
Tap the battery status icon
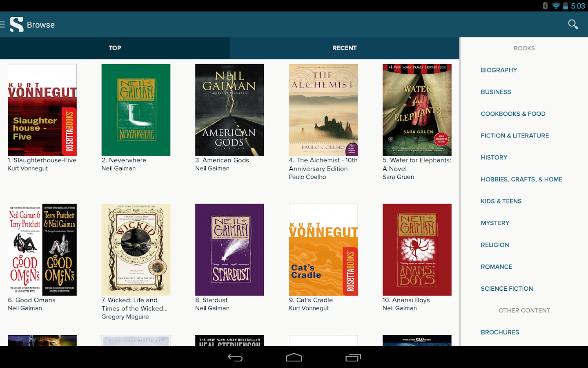566,6
